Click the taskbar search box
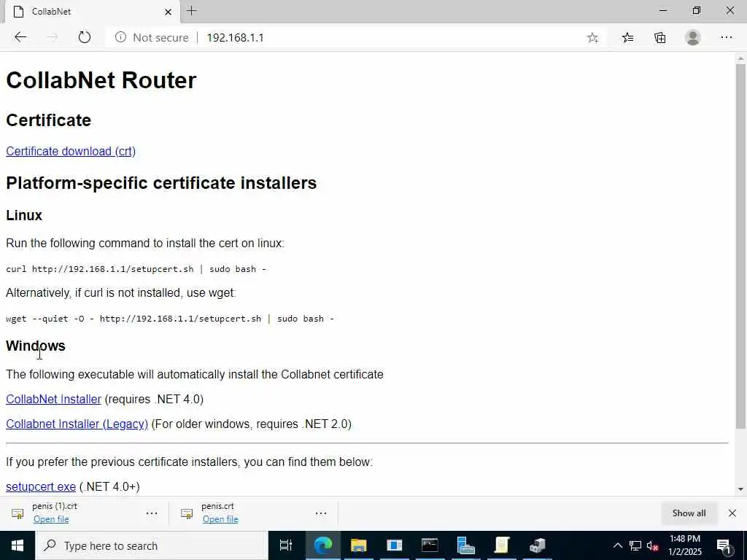747x560 pixels. click(152, 545)
